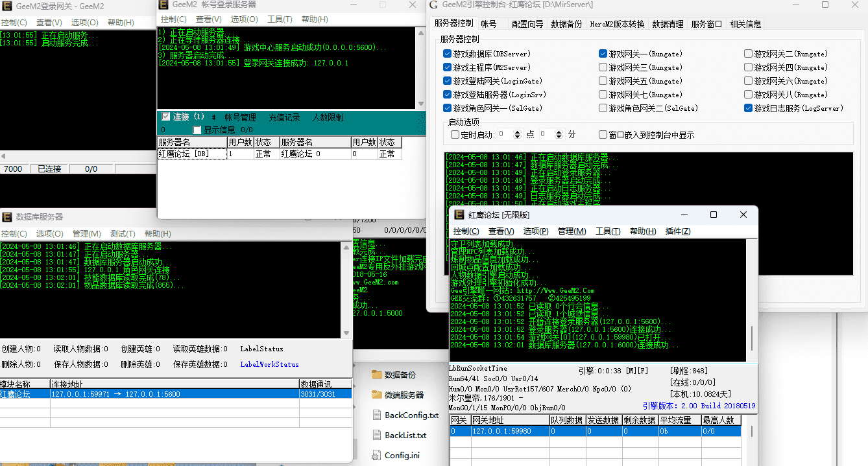Open the 数据备份 tab in the control console
The width and height of the screenshot is (868, 466).
pos(566,24)
